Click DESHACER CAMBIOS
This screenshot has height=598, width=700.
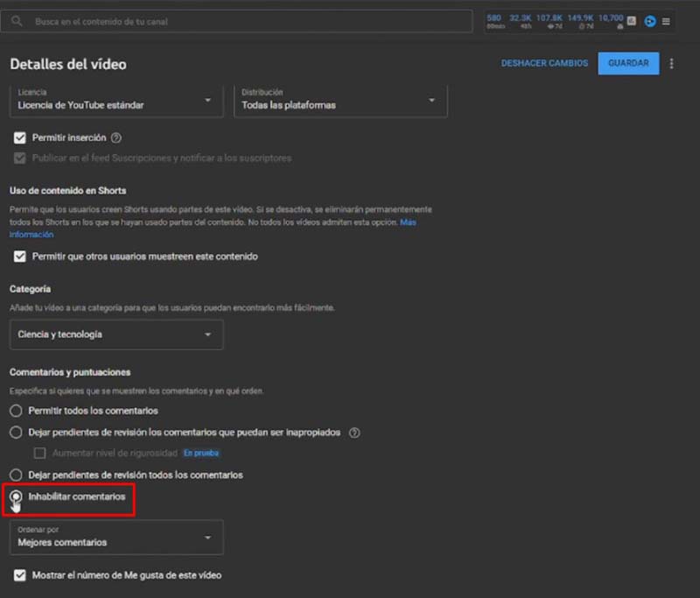coord(544,63)
